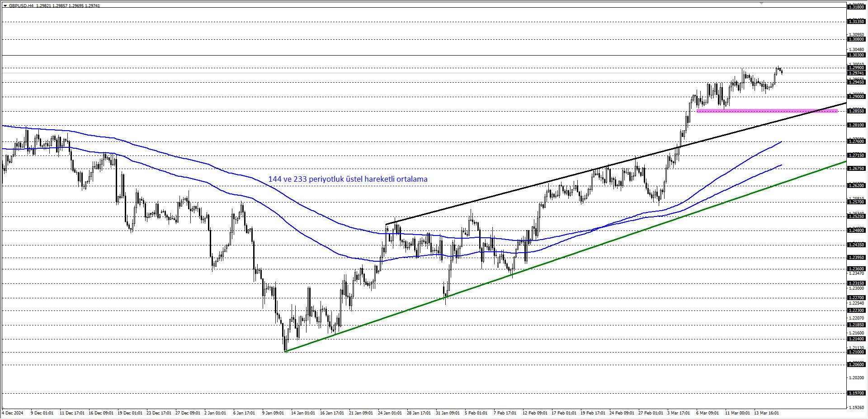Image resolution: width=868 pixels, height=419 pixels.
Task: Click the 16 Dec 09:01 time label
Action: click(x=101, y=413)
